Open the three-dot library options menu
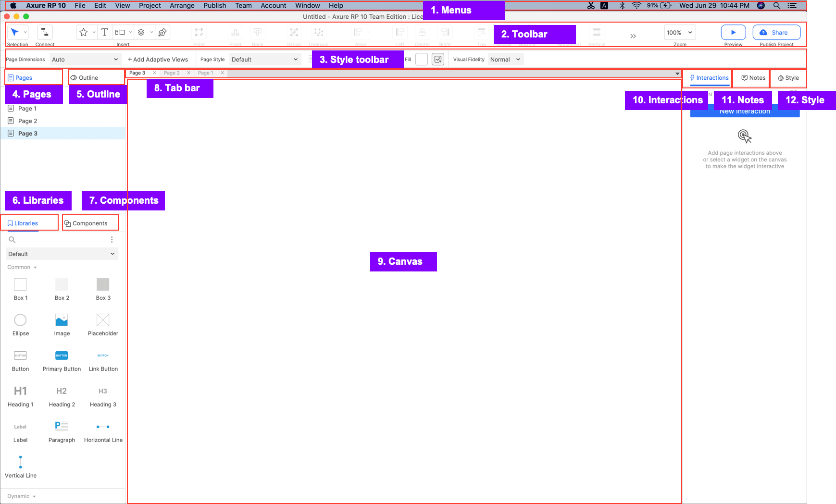Screen dimensions: 836x504 point(112,240)
